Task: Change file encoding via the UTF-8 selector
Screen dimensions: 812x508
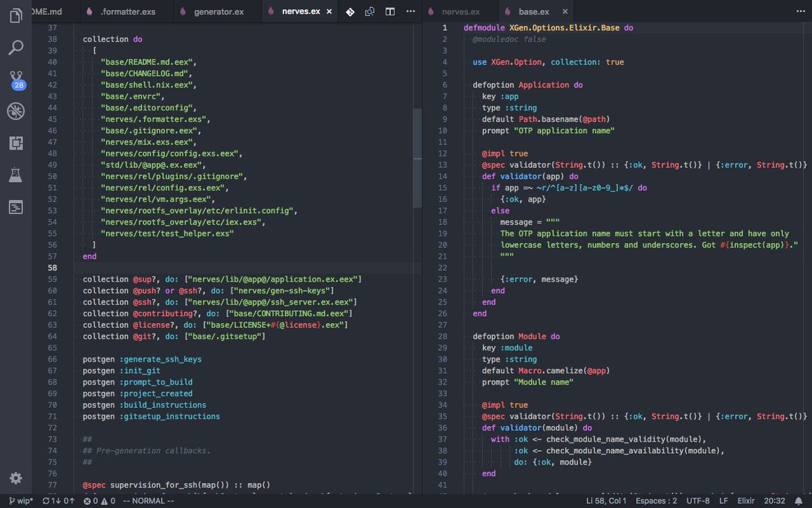Action: [x=698, y=501]
